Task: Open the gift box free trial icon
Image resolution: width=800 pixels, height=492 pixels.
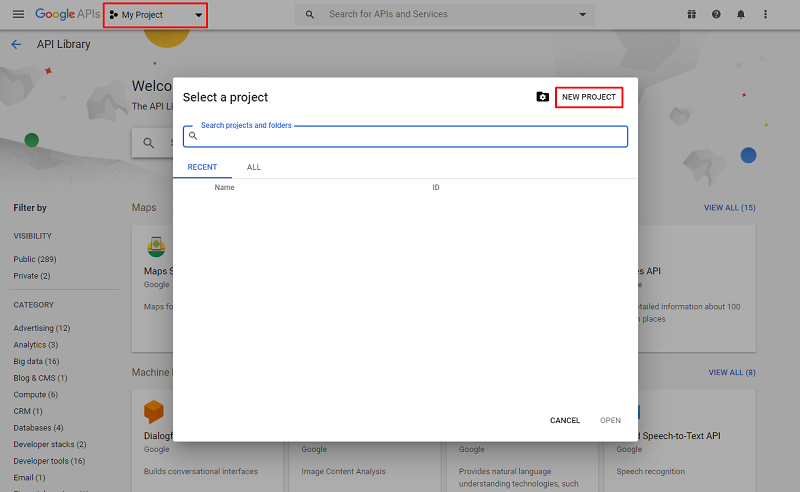Action: [x=691, y=14]
